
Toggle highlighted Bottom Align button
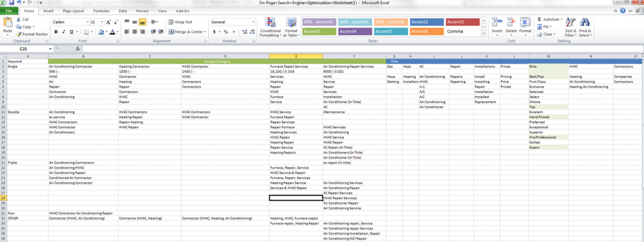[142, 22]
